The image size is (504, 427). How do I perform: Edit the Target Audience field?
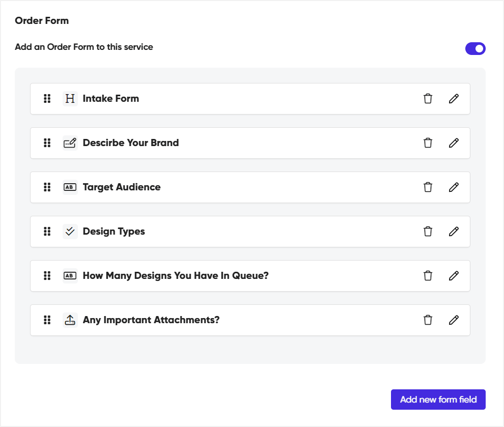point(454,187)
